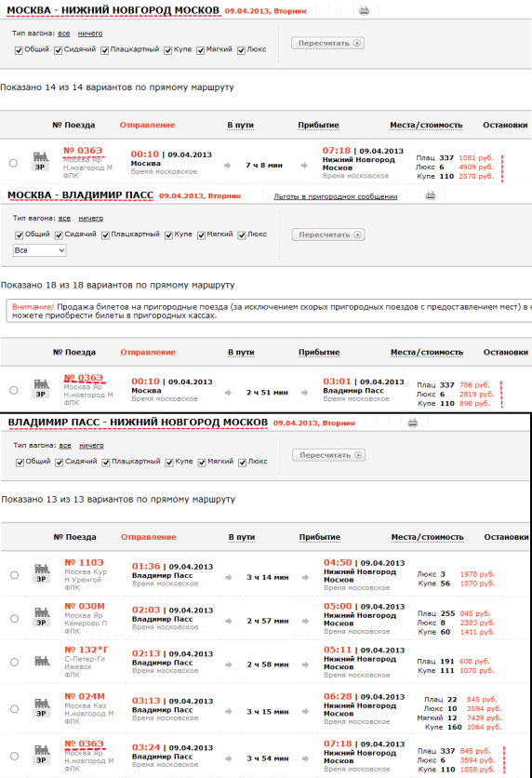Click printer icon beside Москва - Владимир Пасс

[431, 195]
